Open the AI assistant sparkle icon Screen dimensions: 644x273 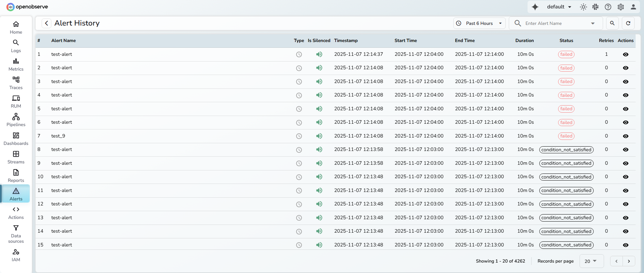click(535, 7)
